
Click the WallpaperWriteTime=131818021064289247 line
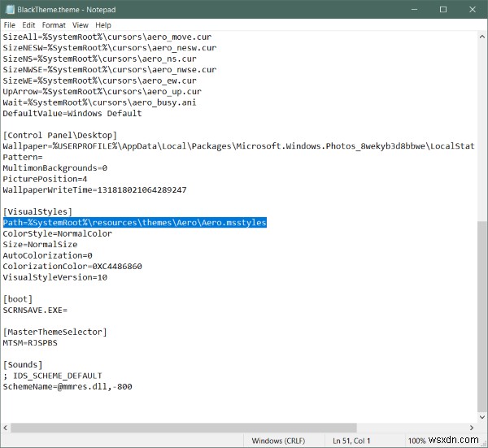[95, 189]
